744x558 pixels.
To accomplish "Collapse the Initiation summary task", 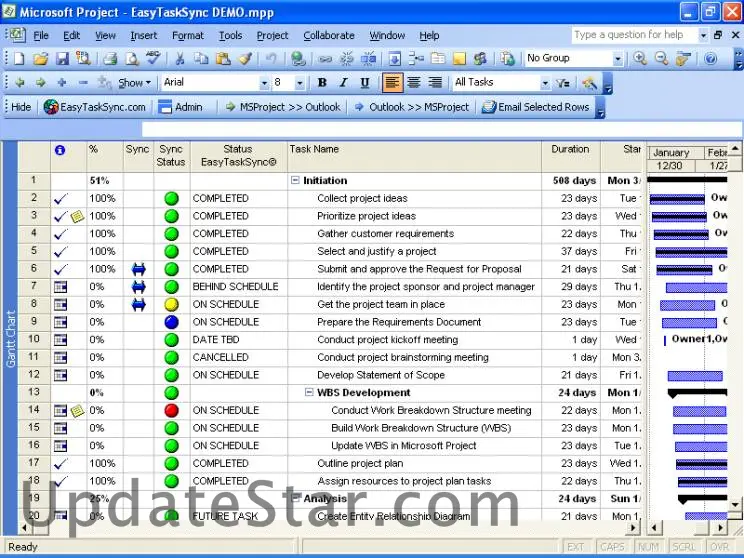I will 295,180.
